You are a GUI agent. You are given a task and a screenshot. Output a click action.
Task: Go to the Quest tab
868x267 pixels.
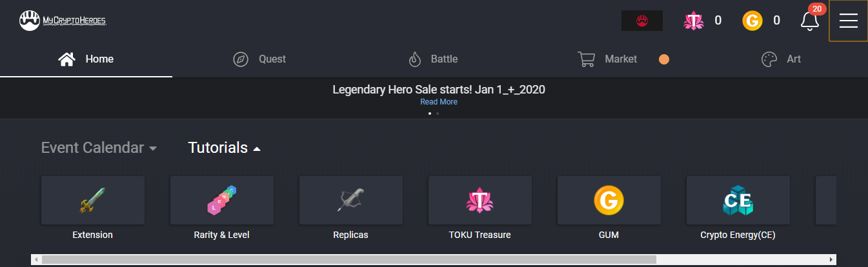pyautogui.click(x=259, y=59)
